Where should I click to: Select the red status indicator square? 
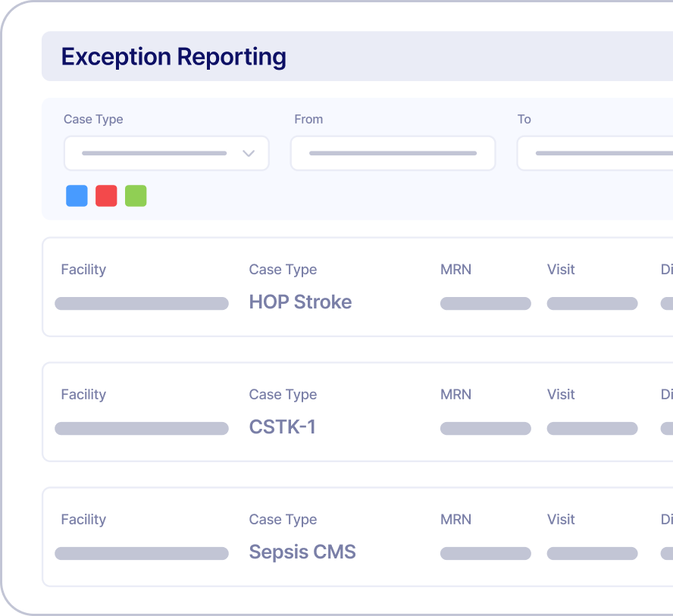click(x=105, y=195)
